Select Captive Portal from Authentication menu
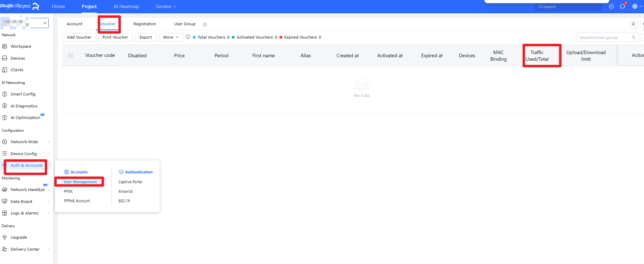 coord(130,182)
